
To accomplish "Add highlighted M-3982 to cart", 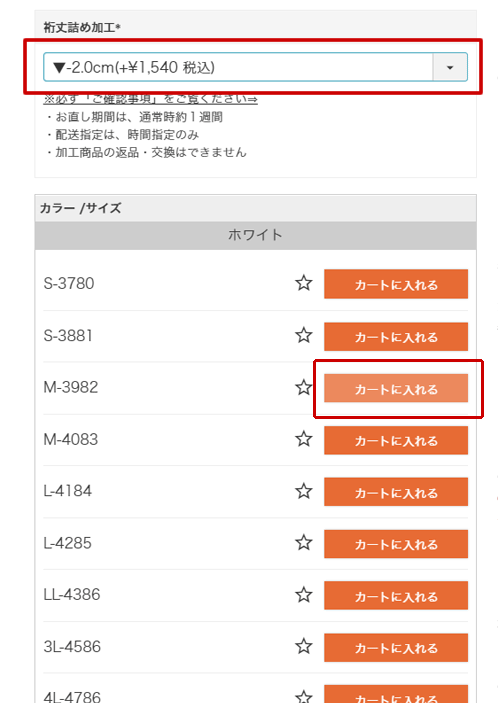I will click(396, 388).
